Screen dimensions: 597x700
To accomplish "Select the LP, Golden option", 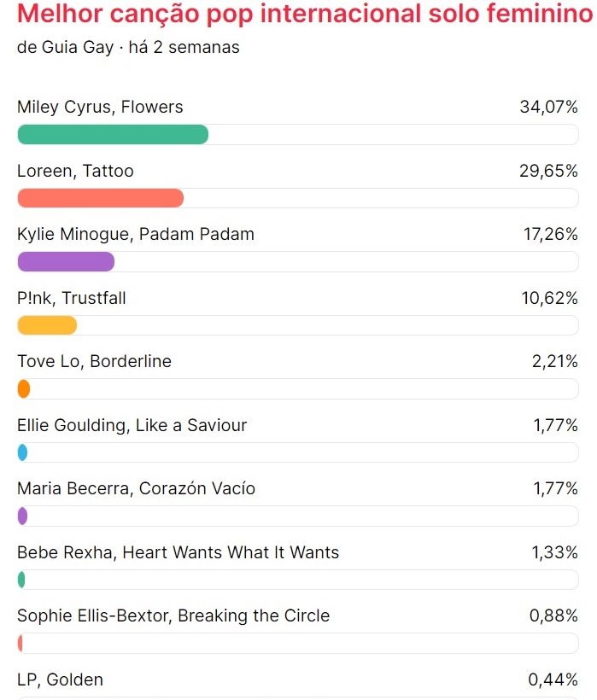I will click(x=61, y=680).
